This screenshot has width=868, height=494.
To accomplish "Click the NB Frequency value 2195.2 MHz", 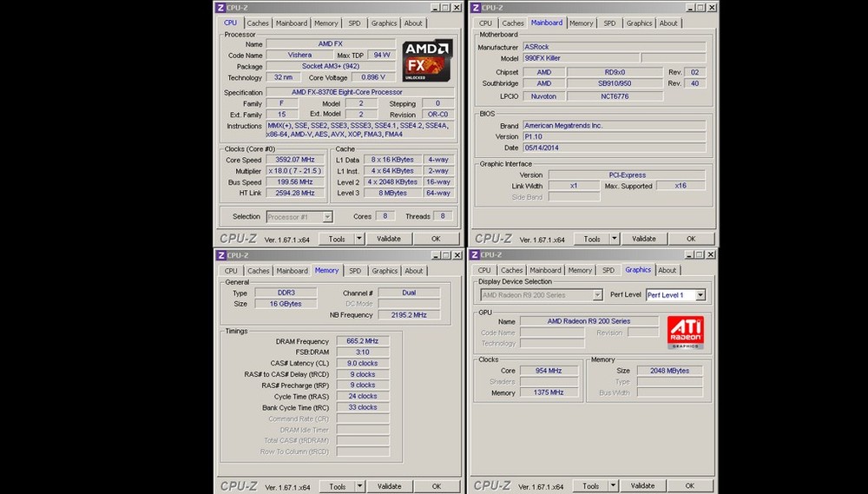I will pos(409,314).
